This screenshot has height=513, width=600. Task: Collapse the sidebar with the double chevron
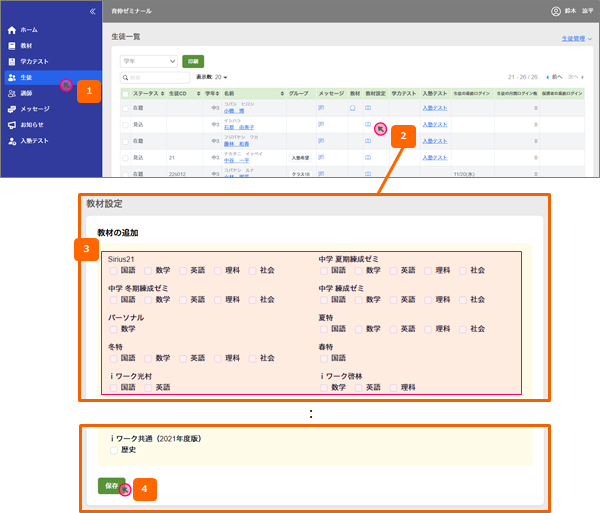[93, 11]
